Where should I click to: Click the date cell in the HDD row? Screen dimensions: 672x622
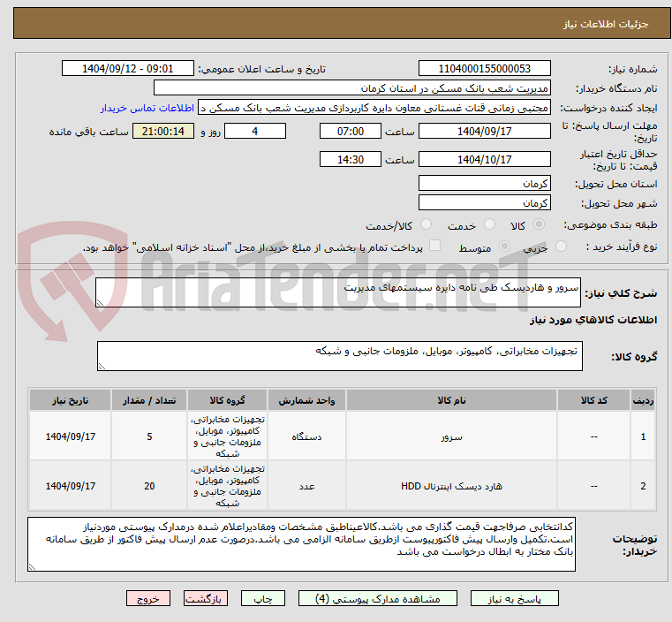[71, 486]
